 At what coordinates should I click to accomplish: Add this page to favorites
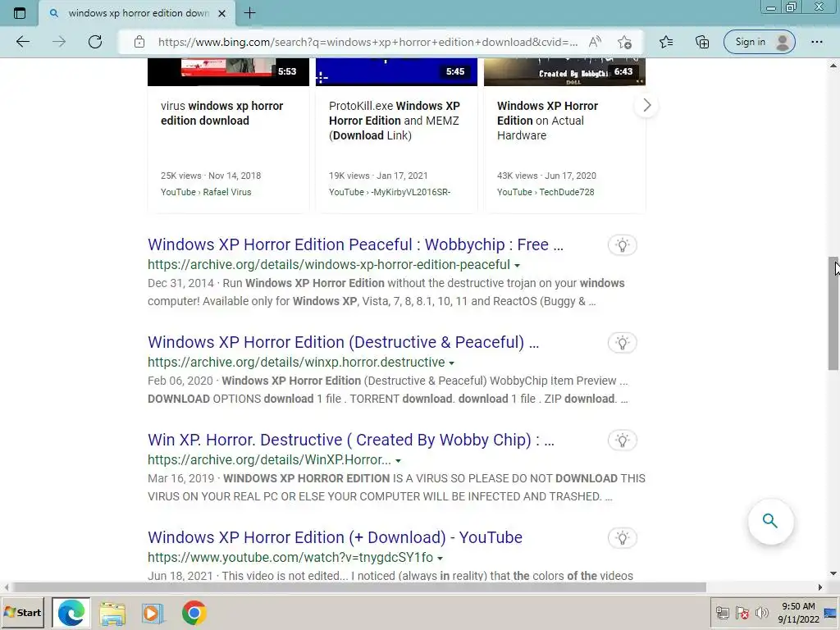624,42
